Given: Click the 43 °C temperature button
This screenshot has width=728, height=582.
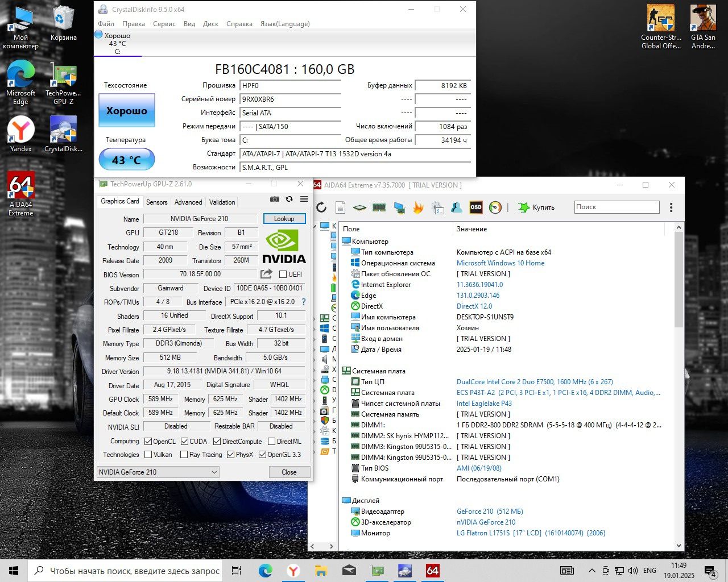Looking at the screenshot, I should point(127,160).
